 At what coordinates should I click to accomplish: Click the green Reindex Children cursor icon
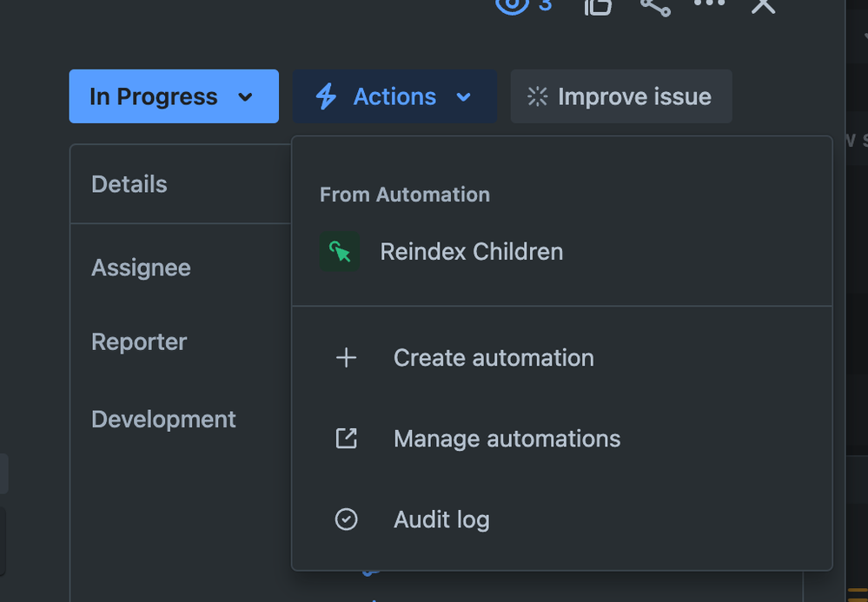pos(339,252)
